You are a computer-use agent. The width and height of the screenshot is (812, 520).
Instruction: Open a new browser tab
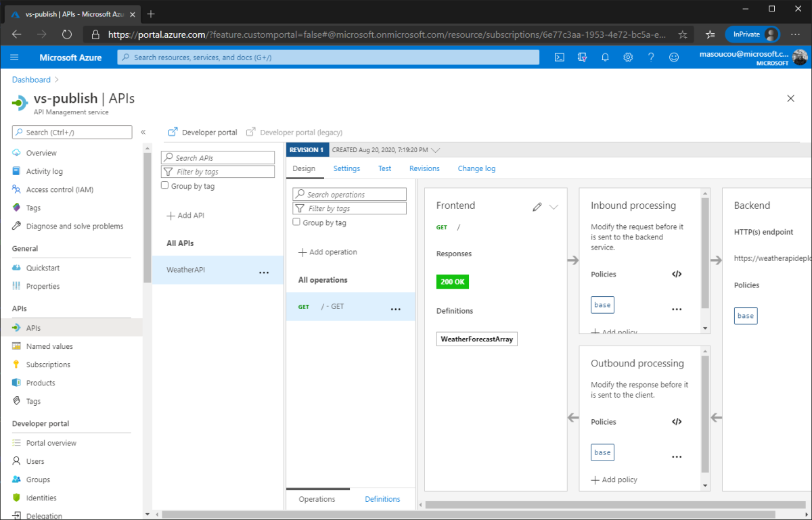click(151, 14)
